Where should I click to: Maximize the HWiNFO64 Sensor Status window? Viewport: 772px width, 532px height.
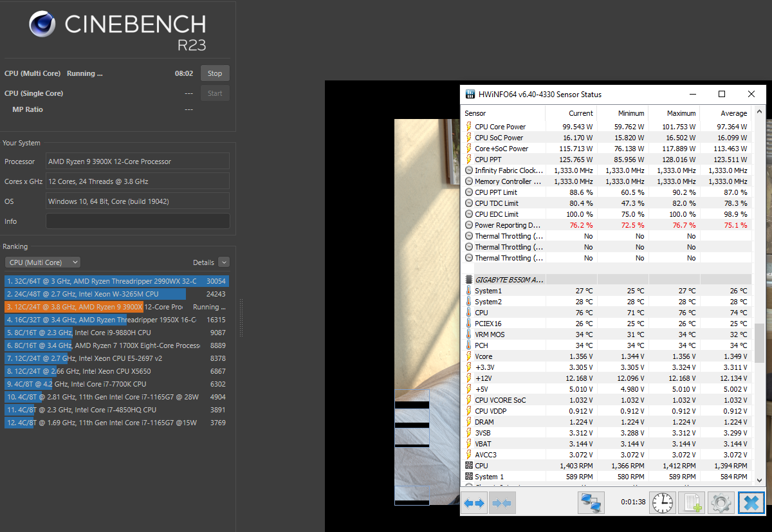click(722, 94)
